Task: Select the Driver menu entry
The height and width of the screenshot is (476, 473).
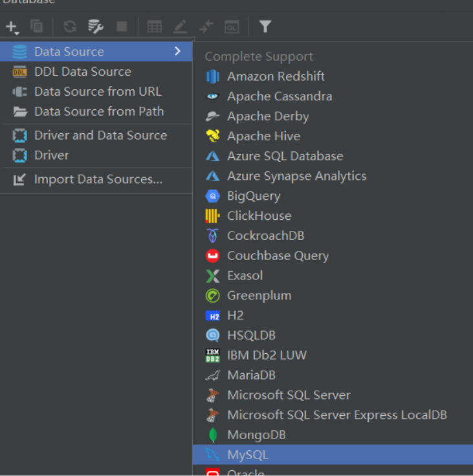Action: point(96,155)
